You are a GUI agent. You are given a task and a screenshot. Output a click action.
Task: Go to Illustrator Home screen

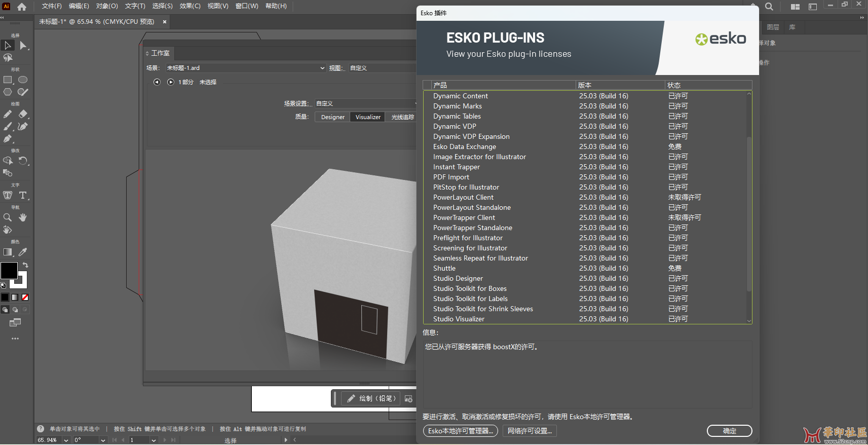pyautogui.click(x=22, y=7)
